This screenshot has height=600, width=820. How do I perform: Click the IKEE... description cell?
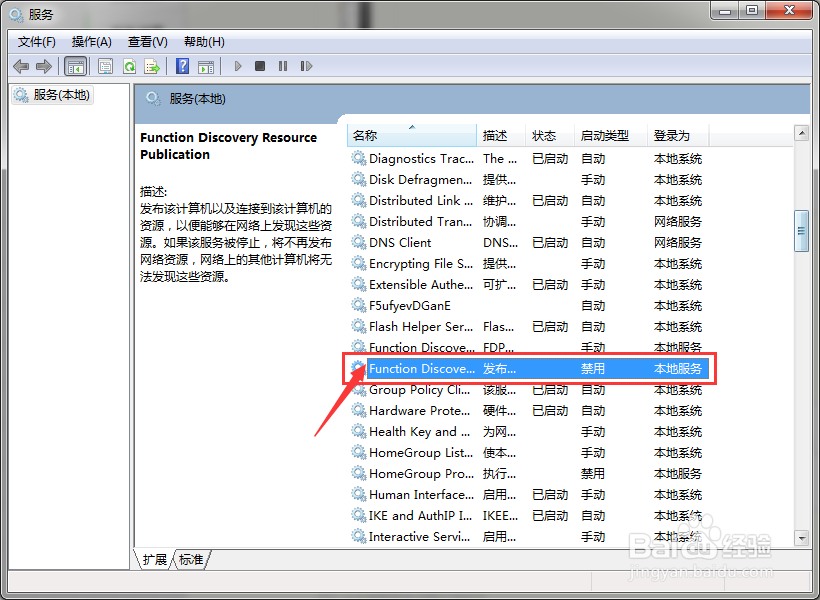tap(500, 515)
